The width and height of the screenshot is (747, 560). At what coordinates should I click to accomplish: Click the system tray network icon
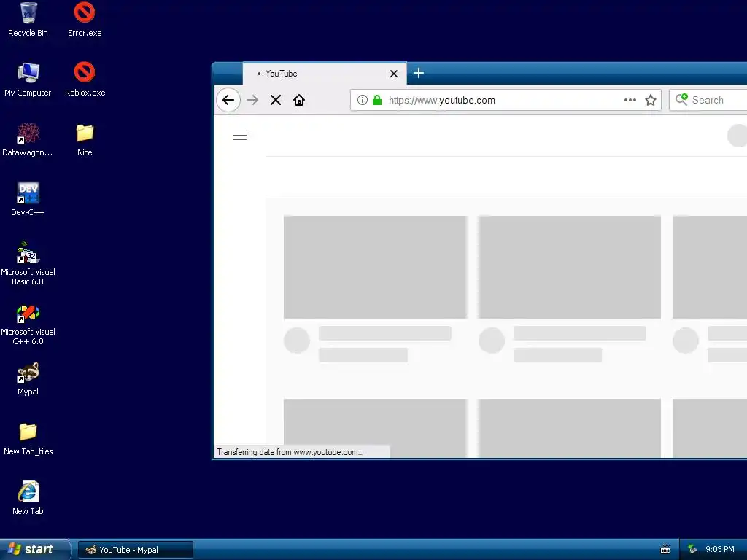(692, 549)
